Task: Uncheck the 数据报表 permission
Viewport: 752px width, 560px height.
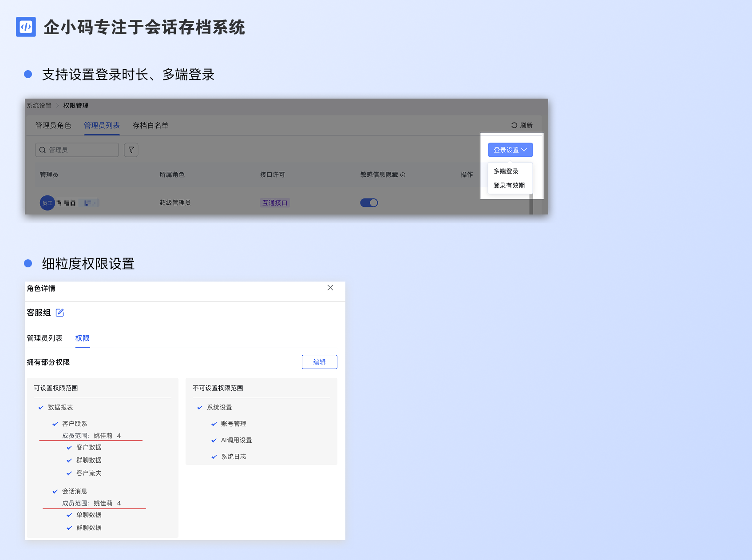Action: (41, 408)
